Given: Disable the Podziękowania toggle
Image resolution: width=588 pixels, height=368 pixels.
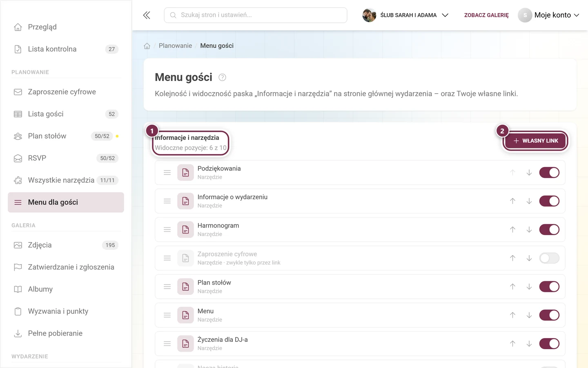Looking at the screenshot, I should pos(549,173).
